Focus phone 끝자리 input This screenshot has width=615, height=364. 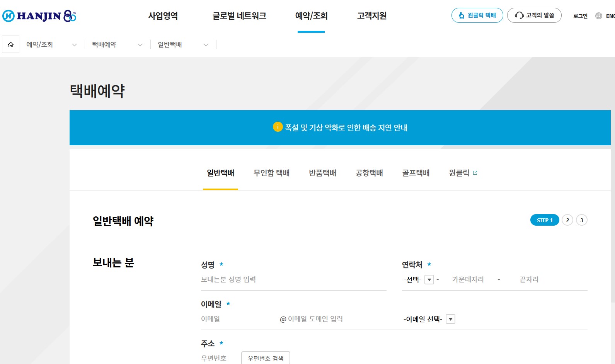(529, 279)
